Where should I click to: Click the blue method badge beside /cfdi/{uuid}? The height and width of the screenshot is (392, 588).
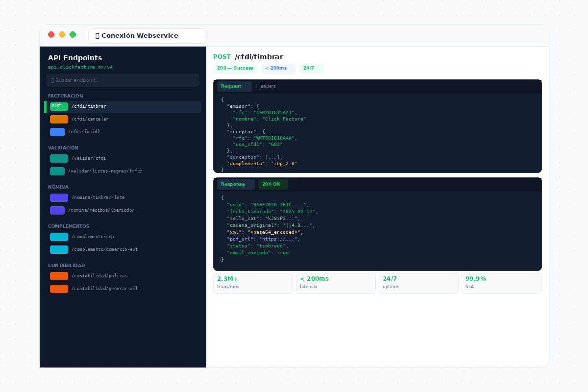coord(57,132)
